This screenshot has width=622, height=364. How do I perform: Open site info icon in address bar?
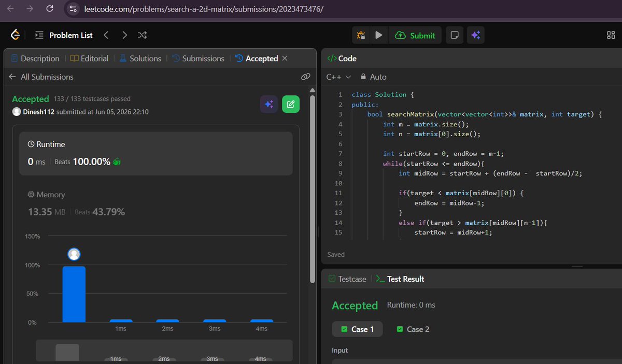[x=73, y=9]
